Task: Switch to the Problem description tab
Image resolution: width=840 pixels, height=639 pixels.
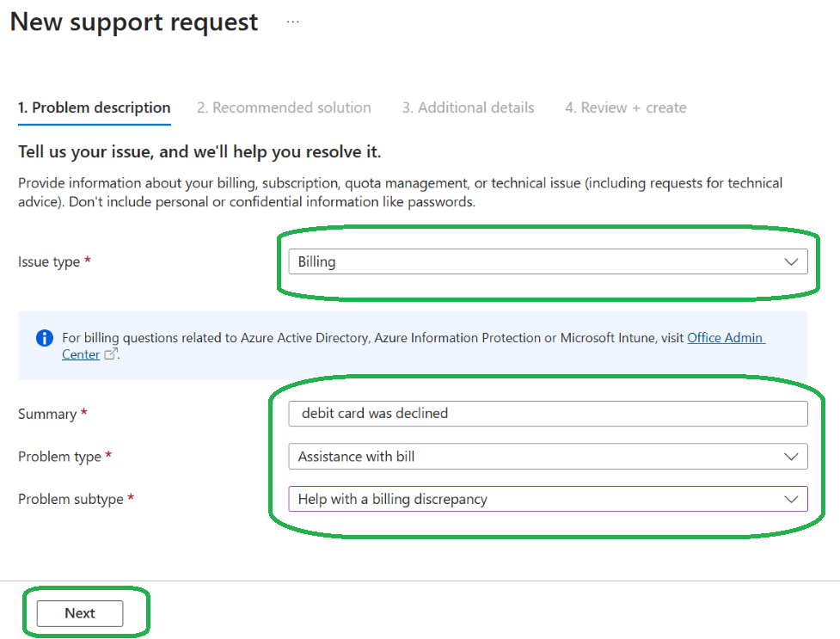Action: point(95,108)
